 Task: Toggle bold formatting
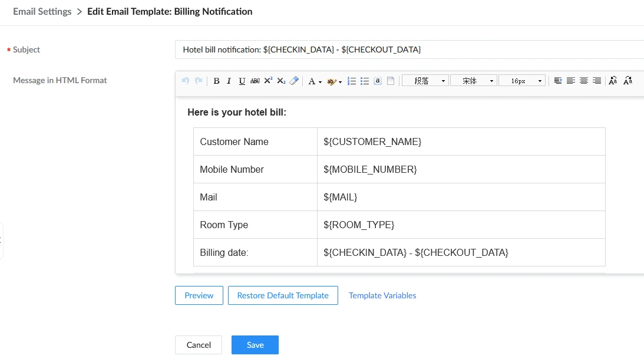216,81
